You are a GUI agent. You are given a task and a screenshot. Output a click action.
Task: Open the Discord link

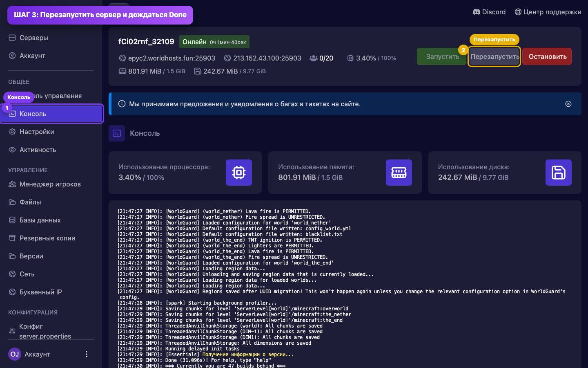pos(489,12)
